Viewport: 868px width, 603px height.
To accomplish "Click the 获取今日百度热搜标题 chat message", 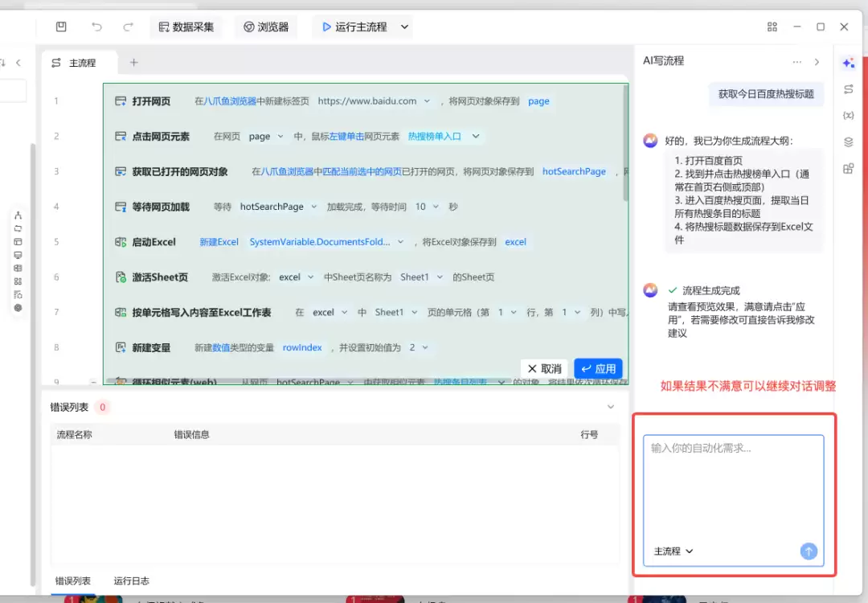I will coord(766,94).
